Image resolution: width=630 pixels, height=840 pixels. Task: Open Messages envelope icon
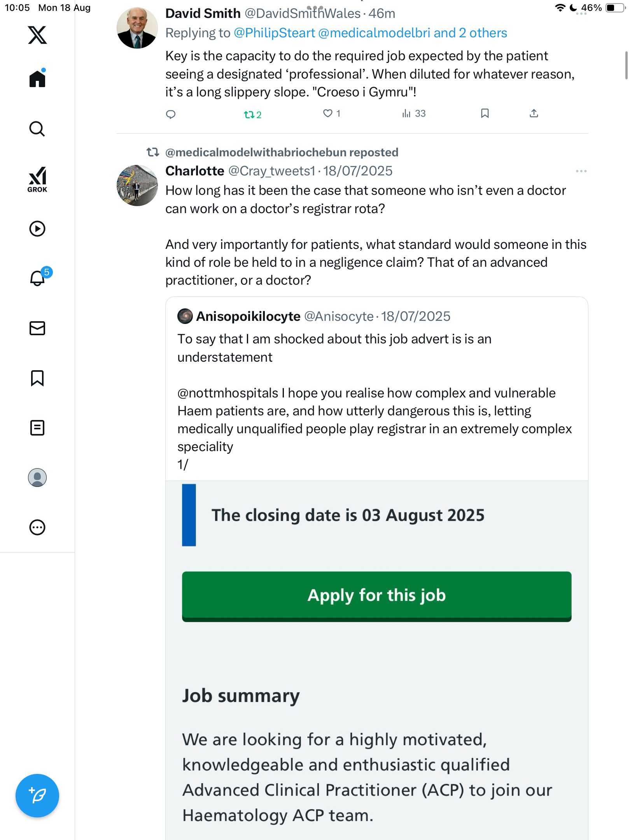(x=37, y=328)
